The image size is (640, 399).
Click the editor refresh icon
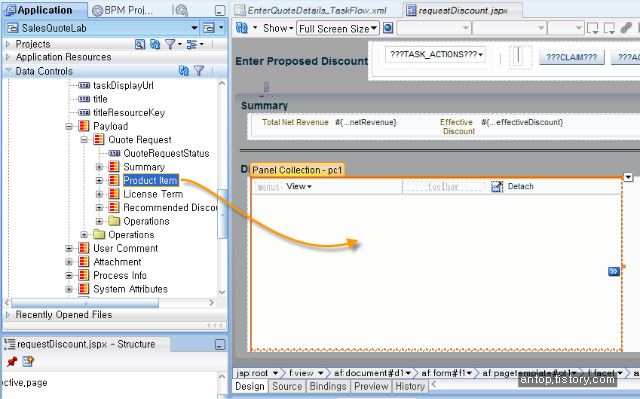click(242, 28)
